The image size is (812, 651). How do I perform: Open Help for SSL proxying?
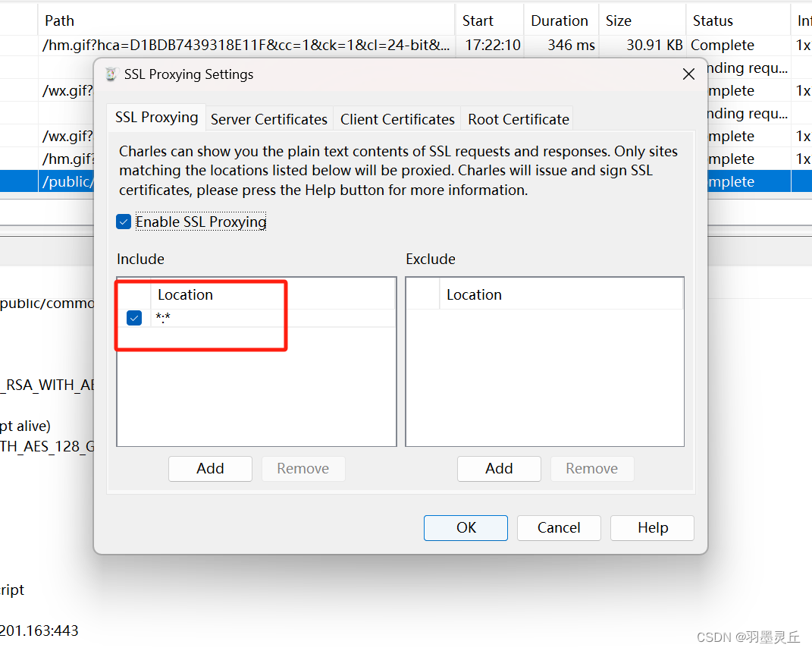pos(653,527)
